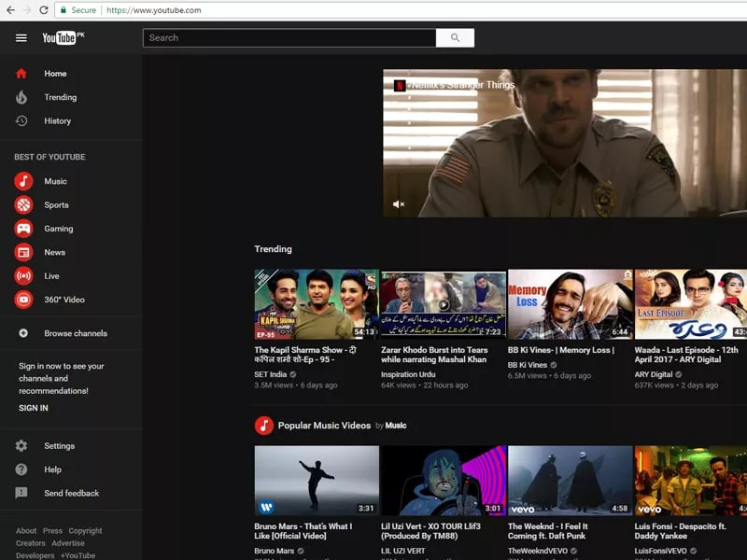This screenshot has height=560, width=747.
Task: Click the YouTube logo
Action: 63,37
